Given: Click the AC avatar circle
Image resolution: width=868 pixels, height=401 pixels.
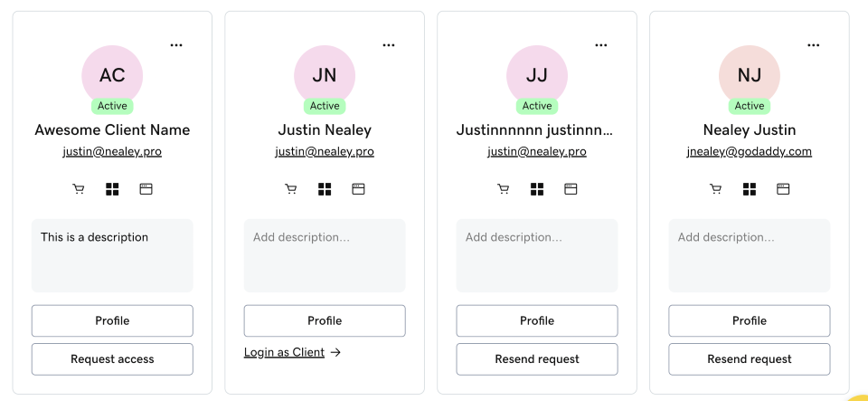Looking at the screenshot, I should (112, 76).
